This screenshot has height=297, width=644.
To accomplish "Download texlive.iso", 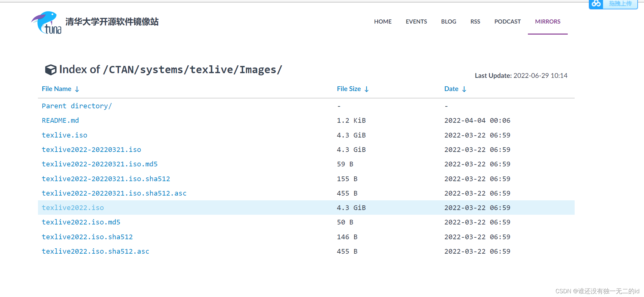I will (x=64, y=135).
